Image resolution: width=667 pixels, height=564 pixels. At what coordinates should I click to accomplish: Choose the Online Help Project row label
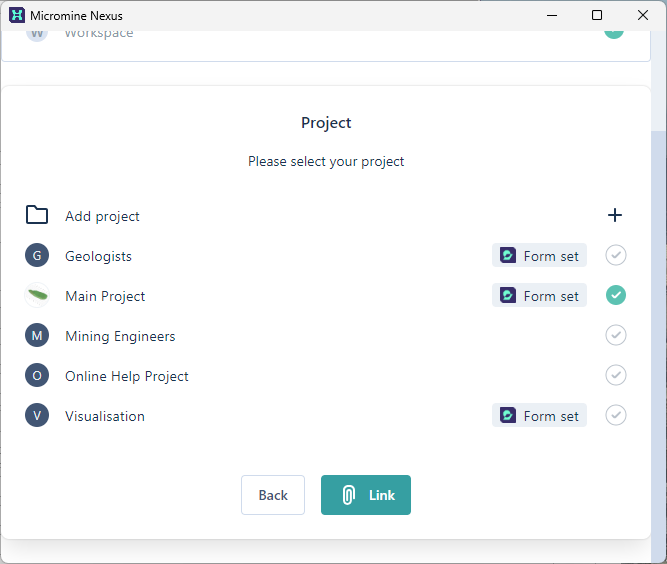127,376
